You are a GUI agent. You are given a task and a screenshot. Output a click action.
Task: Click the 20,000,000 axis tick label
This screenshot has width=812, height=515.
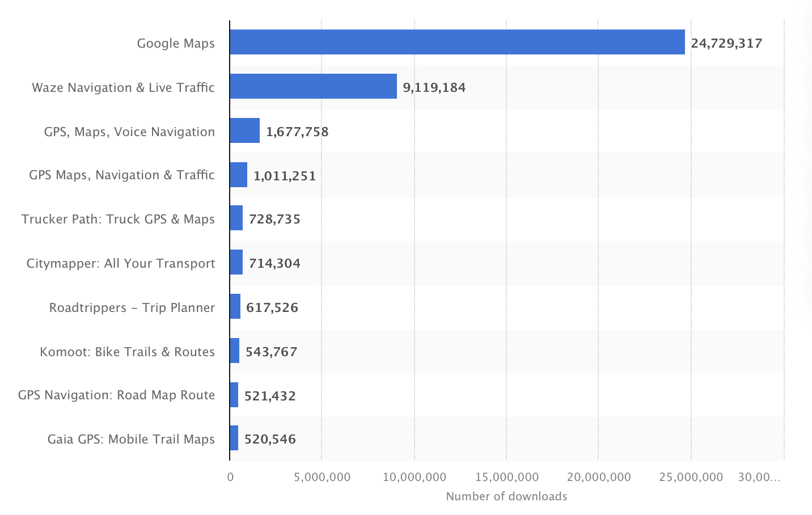[599, 477]
